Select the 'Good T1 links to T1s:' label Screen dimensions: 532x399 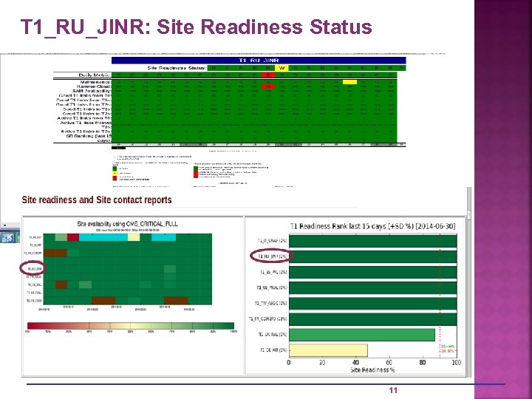pos(87,109)
